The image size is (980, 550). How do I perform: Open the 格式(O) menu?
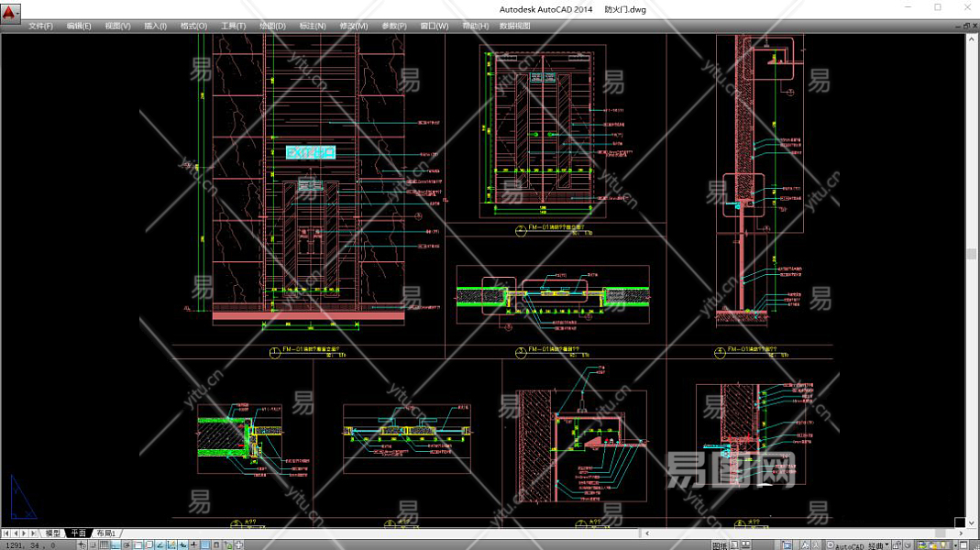point(193,27)
